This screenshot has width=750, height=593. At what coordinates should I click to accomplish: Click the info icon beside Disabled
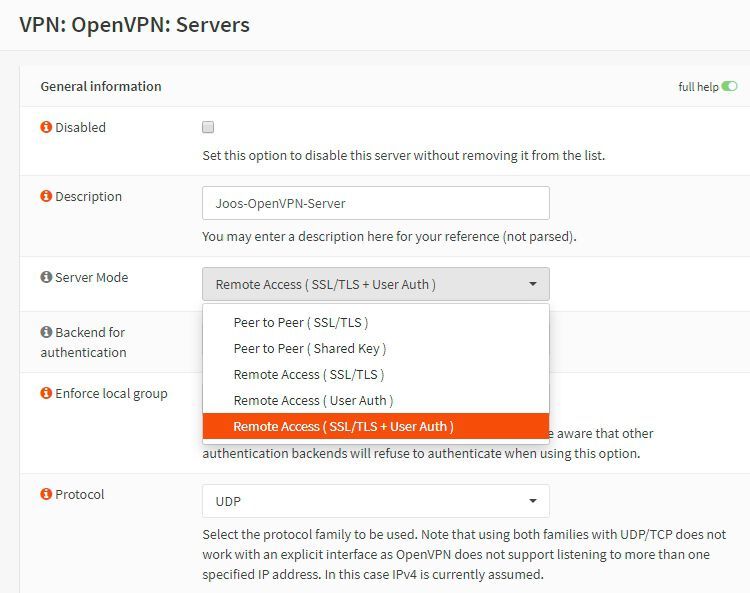click(x=46, y=128)
